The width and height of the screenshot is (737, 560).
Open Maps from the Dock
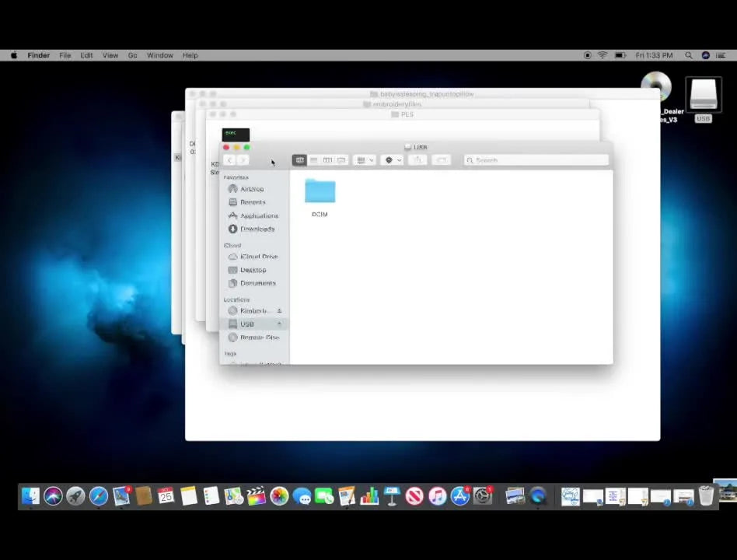[x=233, y=496]
